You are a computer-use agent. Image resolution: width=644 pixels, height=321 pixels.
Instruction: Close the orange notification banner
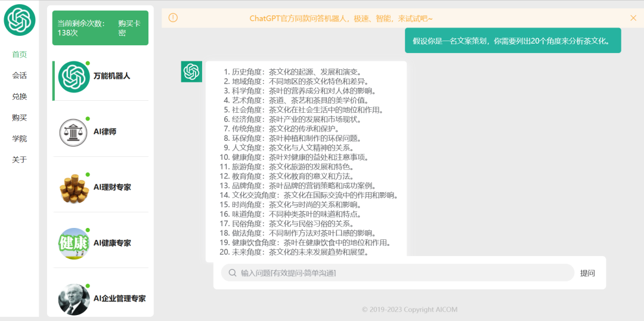[x=633, y=18]
